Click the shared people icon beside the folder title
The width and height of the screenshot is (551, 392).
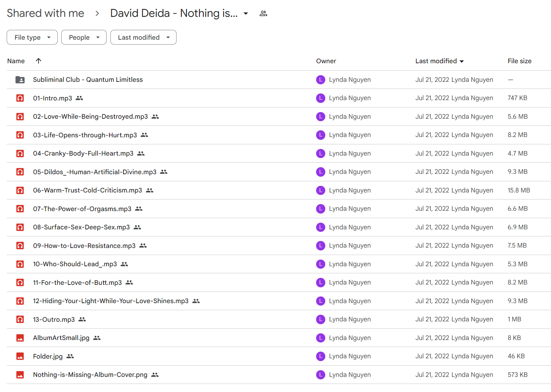point(263,13)
